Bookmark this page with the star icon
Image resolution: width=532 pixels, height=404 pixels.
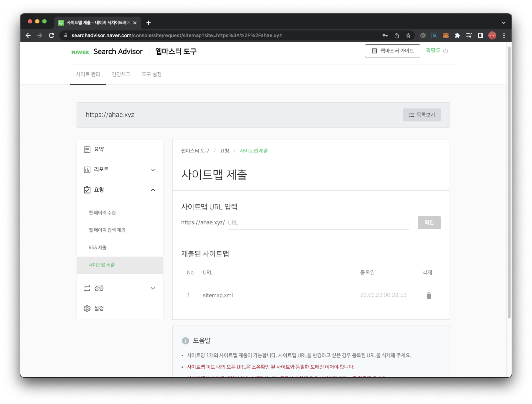[408, 36]
